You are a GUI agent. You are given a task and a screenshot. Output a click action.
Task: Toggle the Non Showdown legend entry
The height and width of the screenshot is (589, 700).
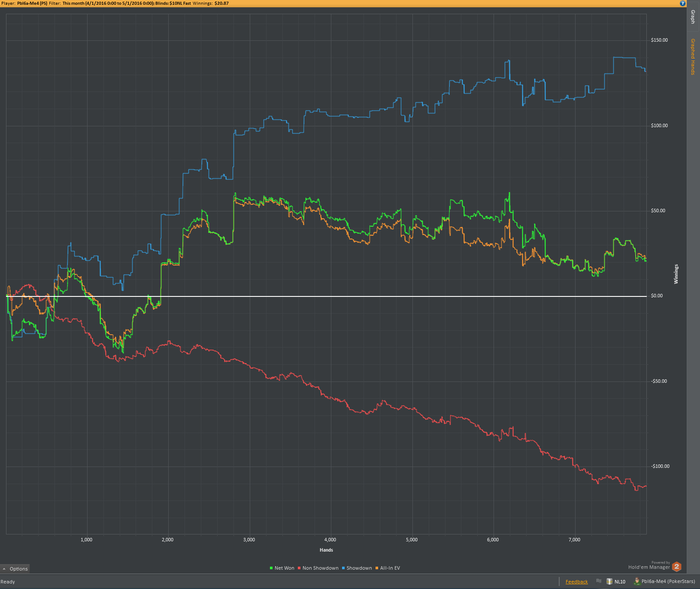[x=318, y=568]
